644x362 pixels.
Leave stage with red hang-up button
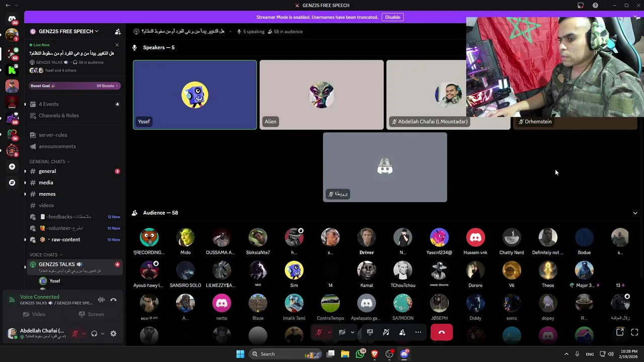coord(442,332)
